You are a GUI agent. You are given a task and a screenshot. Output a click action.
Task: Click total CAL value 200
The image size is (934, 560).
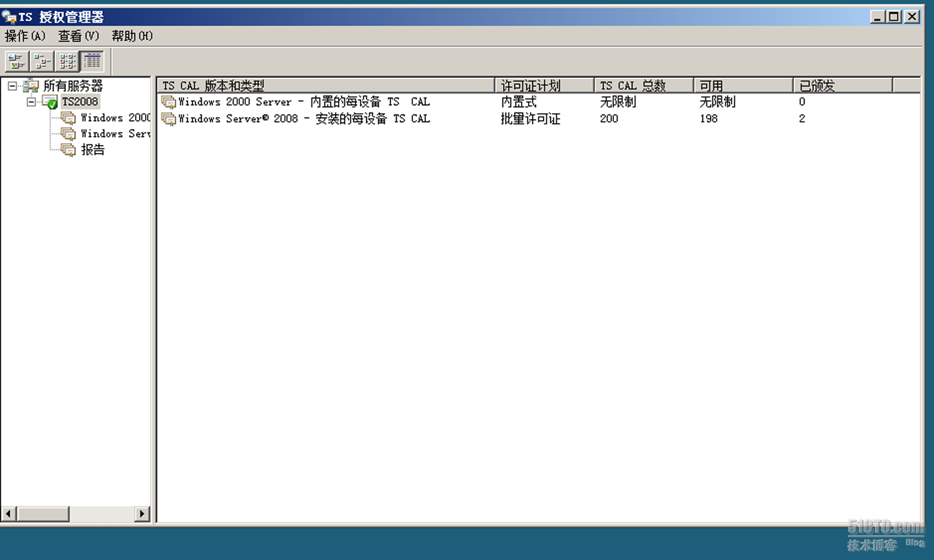tap(609, 119)
